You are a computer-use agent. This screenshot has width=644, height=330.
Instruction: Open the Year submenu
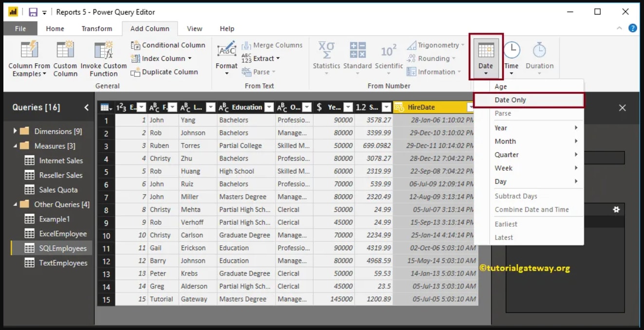pyautogui.click(x=529, y=128)
